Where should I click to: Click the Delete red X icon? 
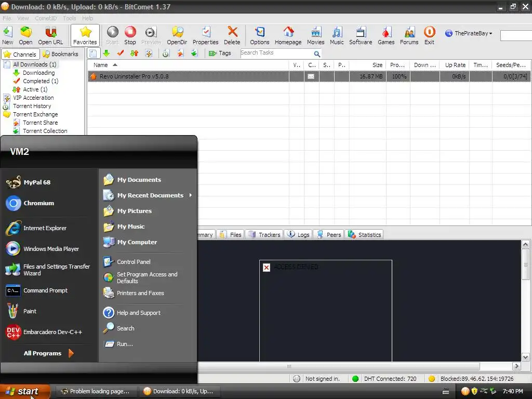[232, 36]
